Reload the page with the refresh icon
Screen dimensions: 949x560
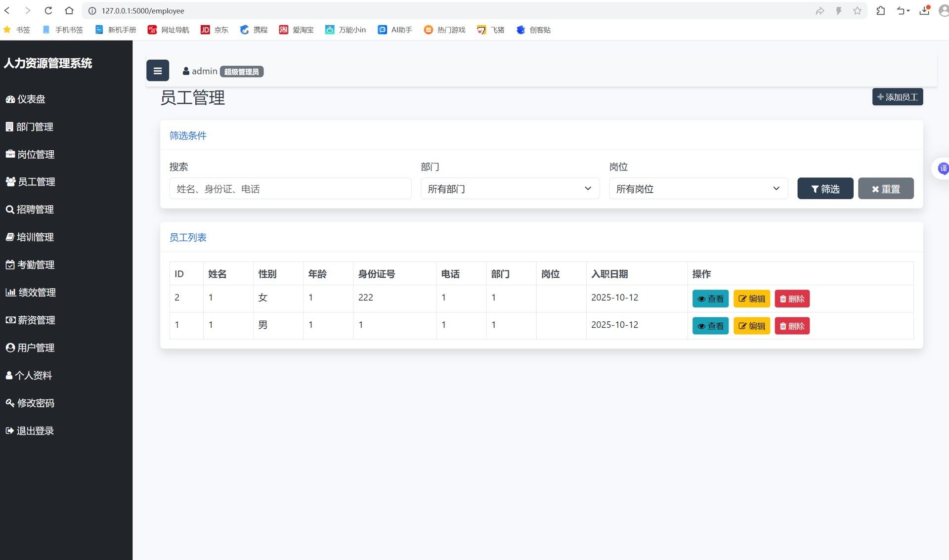pyautogui.click(x=48, y=10)
